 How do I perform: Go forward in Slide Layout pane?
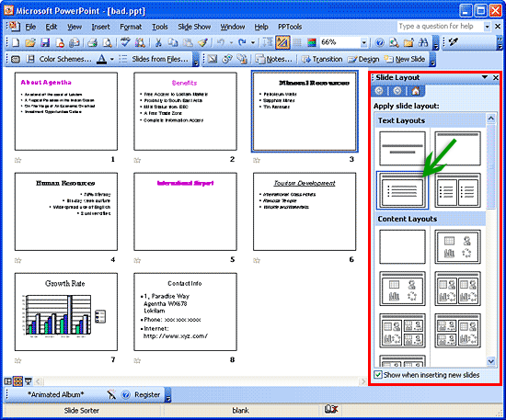pos(397,91)
